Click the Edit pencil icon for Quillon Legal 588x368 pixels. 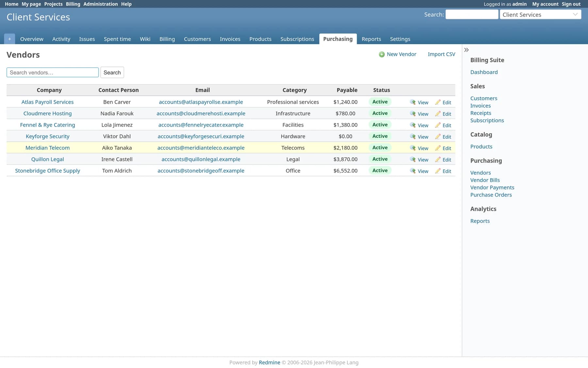click(x=438, y=159)
